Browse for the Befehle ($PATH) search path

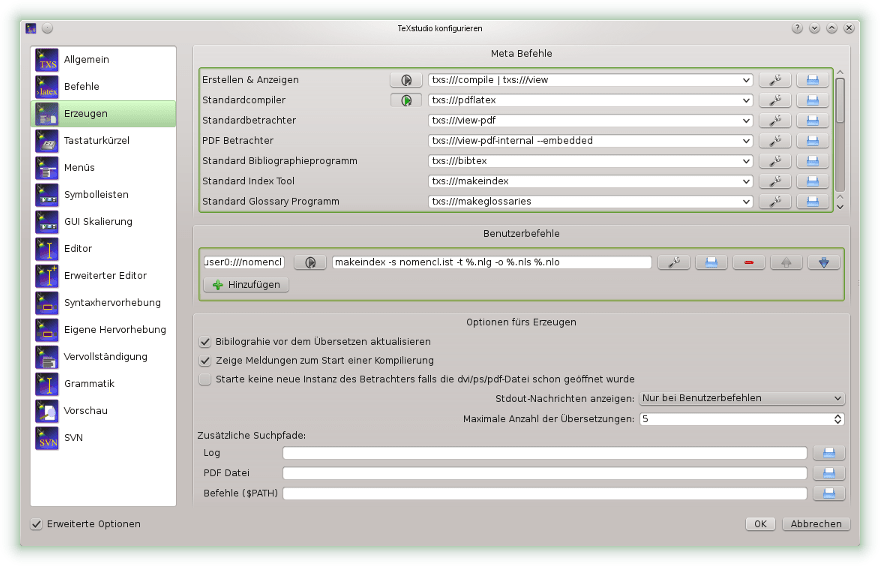pos(829,494)
